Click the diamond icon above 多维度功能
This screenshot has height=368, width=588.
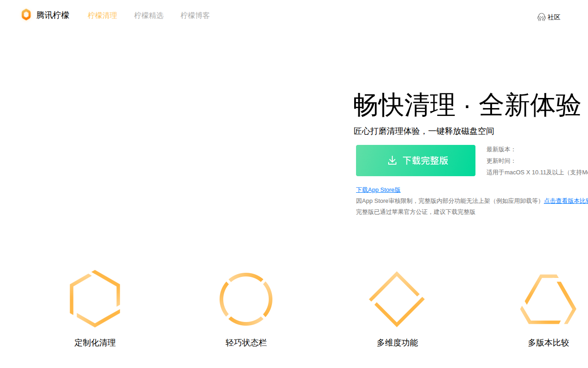(x=397, y=299)
